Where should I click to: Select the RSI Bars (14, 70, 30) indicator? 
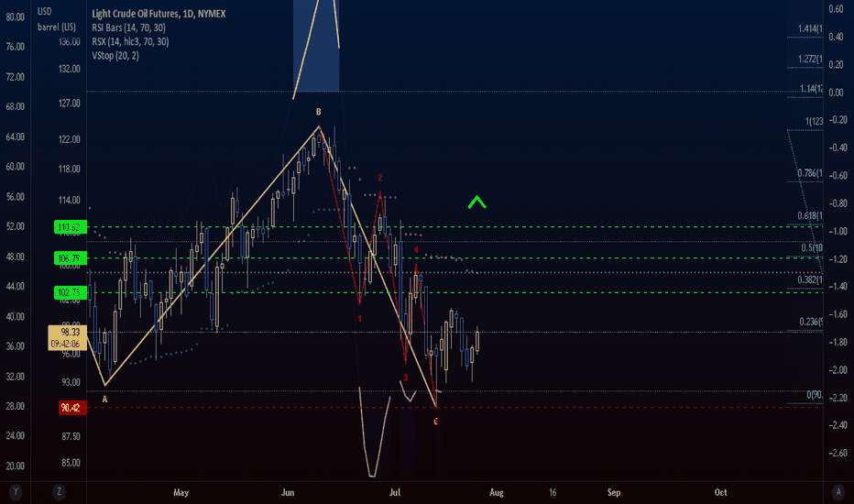(128, 27)
